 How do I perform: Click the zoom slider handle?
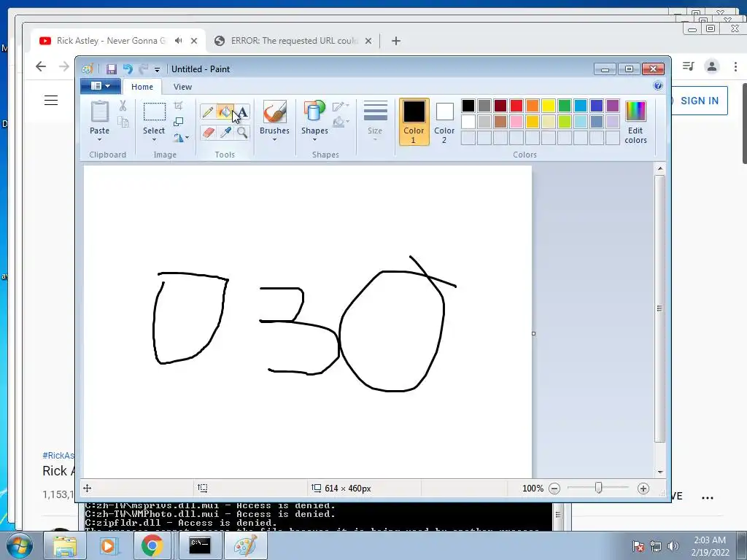(598, 488)
